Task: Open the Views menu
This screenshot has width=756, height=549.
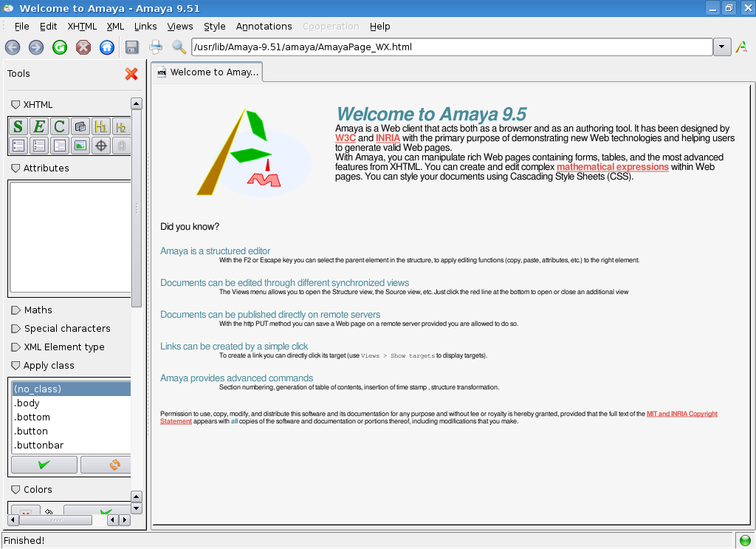Action: (x=180, y=27)
